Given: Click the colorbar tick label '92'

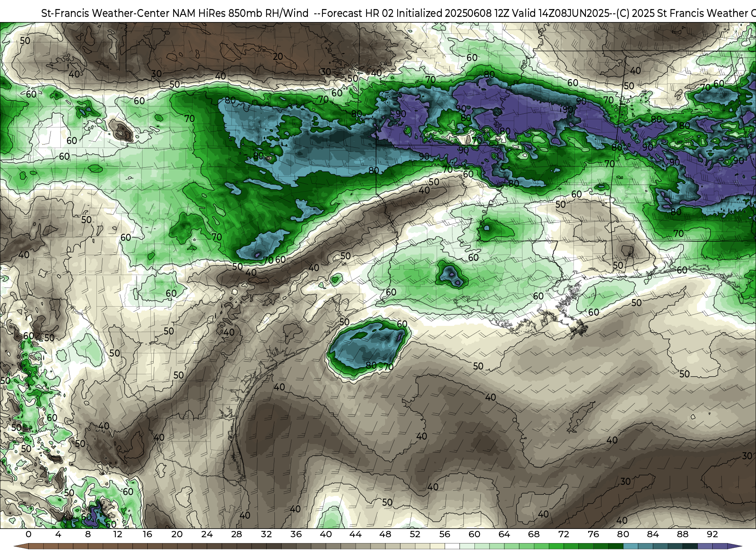Looking at the screenshot, I should pos(712,534).
